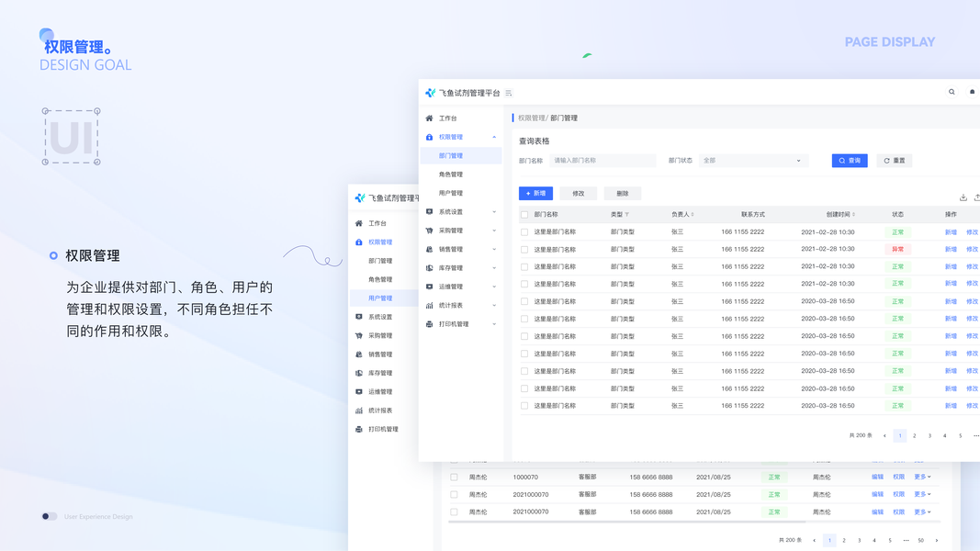Expand 系统设置 chevron in front window sidebar

494,212
